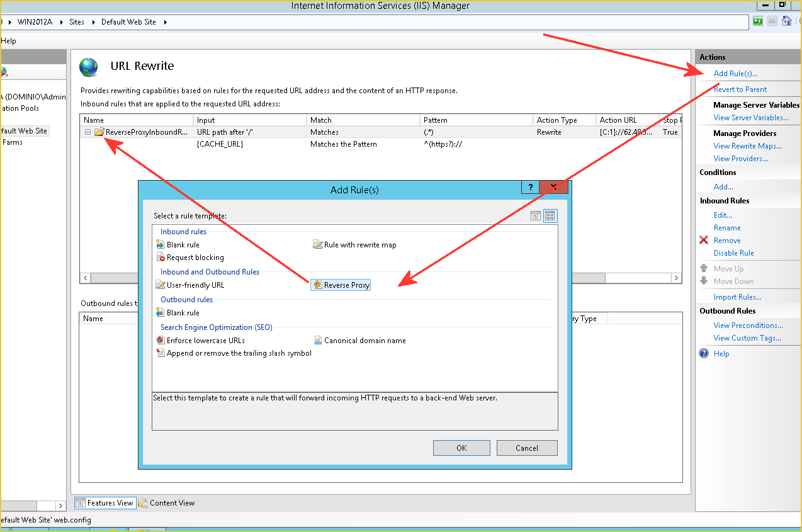Open View Preconditions... link
The width and height of the screenshot is (802, 532).
click(748, 325)
